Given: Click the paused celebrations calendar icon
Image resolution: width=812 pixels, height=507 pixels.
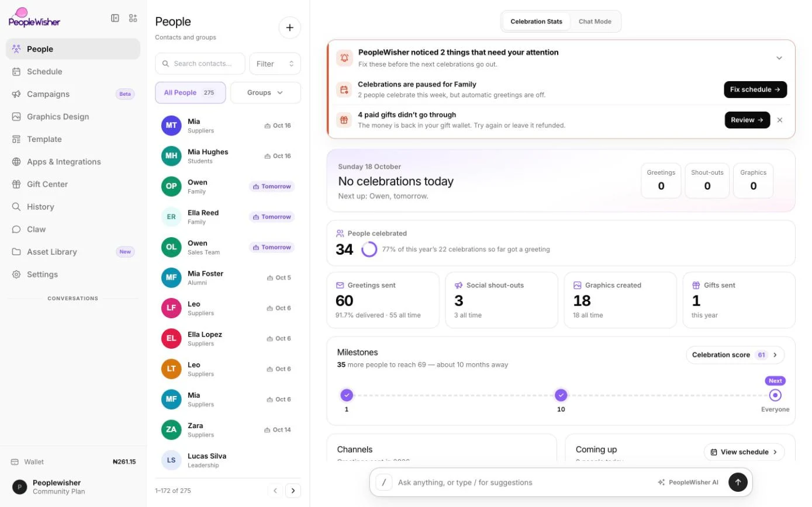Looking at the screenshot, I should point(344,89).
